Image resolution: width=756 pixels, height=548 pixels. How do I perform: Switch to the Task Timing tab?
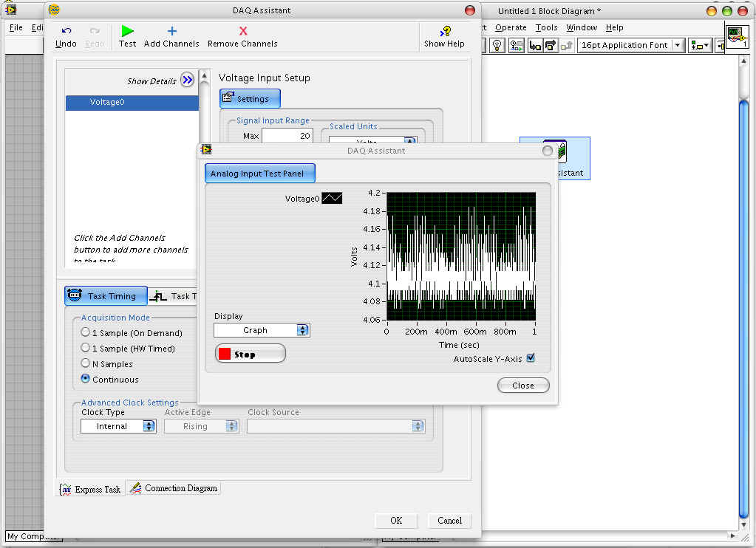[106, 296]
